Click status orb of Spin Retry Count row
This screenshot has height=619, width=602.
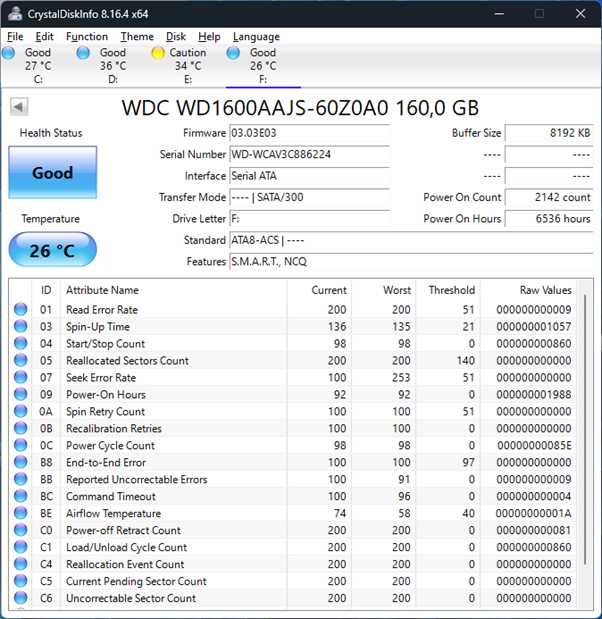[x=21, y=411]
